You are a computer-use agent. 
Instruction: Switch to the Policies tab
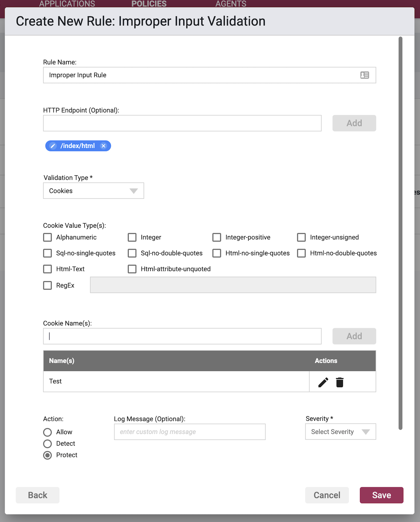click(x=149, y=4)
